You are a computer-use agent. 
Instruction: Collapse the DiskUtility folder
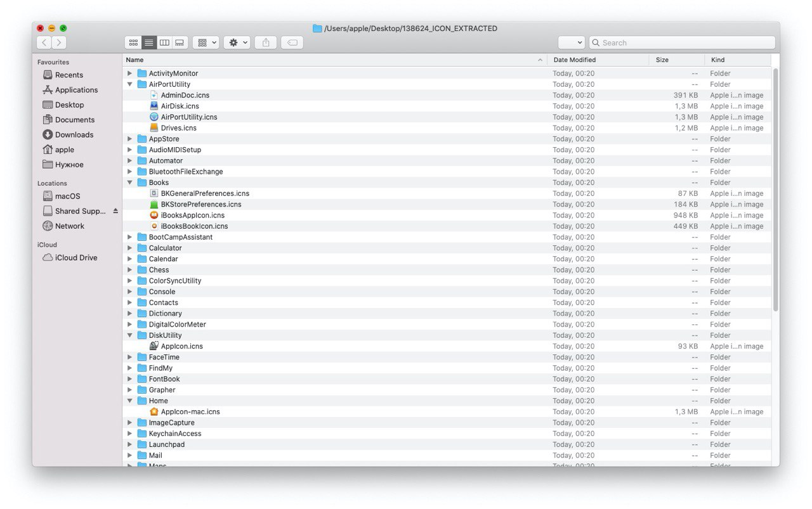(x=129, y=335)
